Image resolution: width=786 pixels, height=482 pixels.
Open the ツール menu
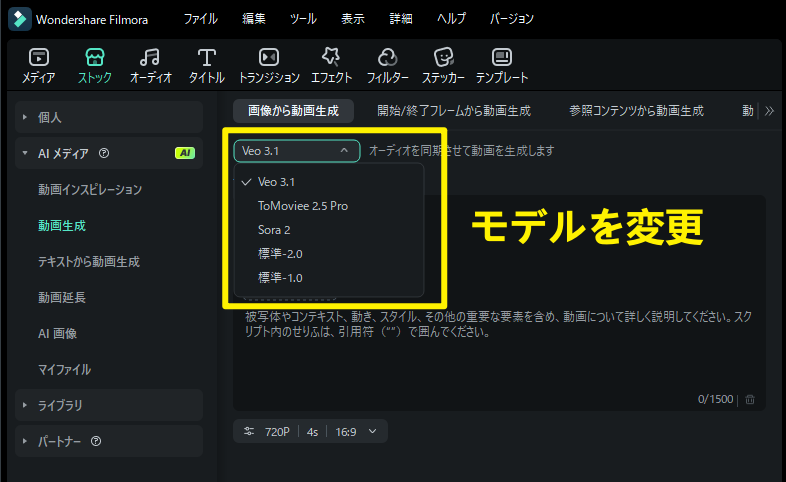[x=303, y=19]
